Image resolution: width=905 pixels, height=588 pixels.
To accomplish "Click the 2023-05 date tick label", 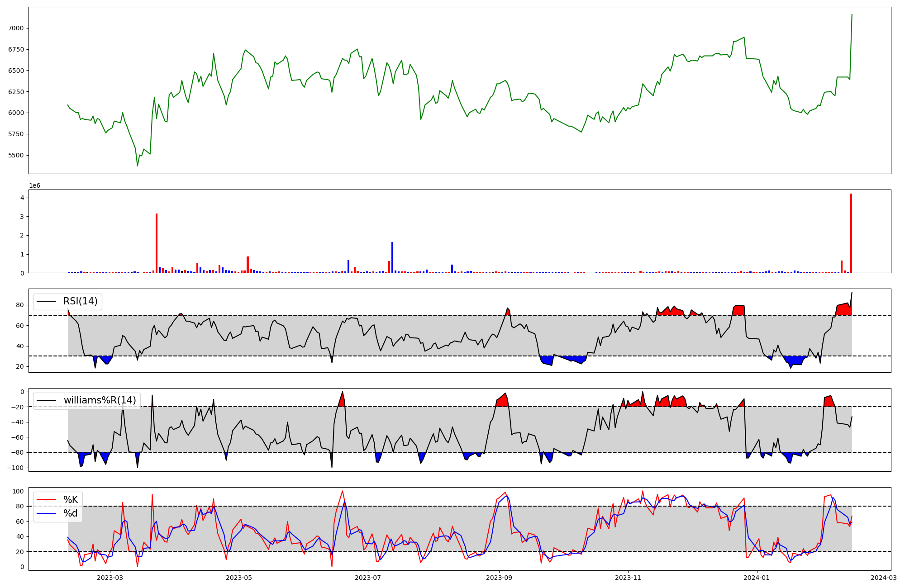I will tap(239, 578).
